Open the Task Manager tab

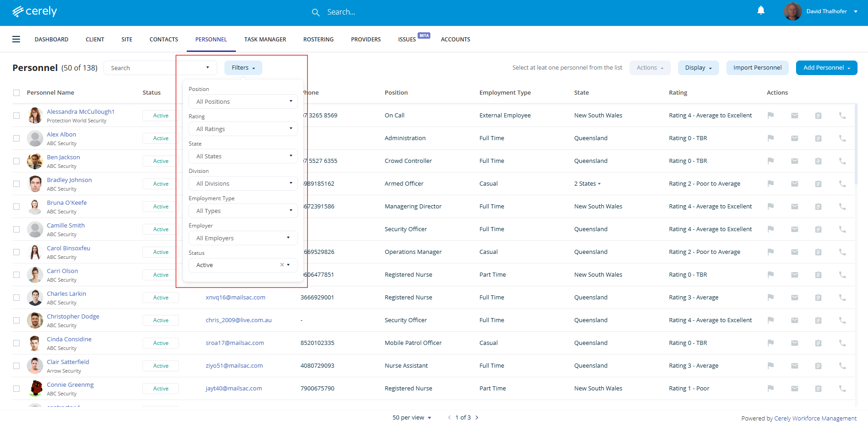pos(265,40)
